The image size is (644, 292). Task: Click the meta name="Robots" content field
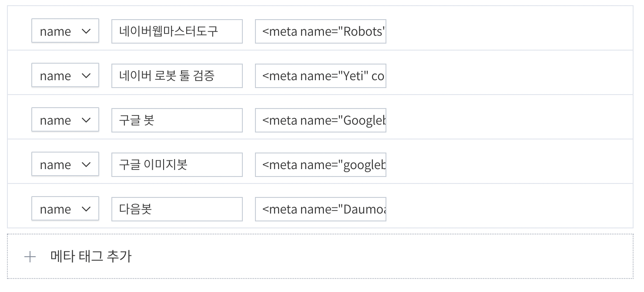click(x=320, y=31)
